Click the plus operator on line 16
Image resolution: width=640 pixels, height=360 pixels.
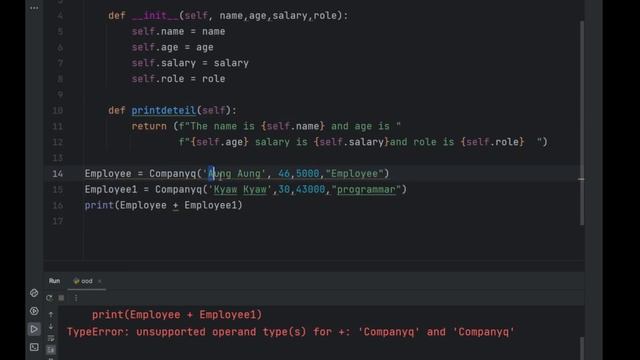[176, 205]
